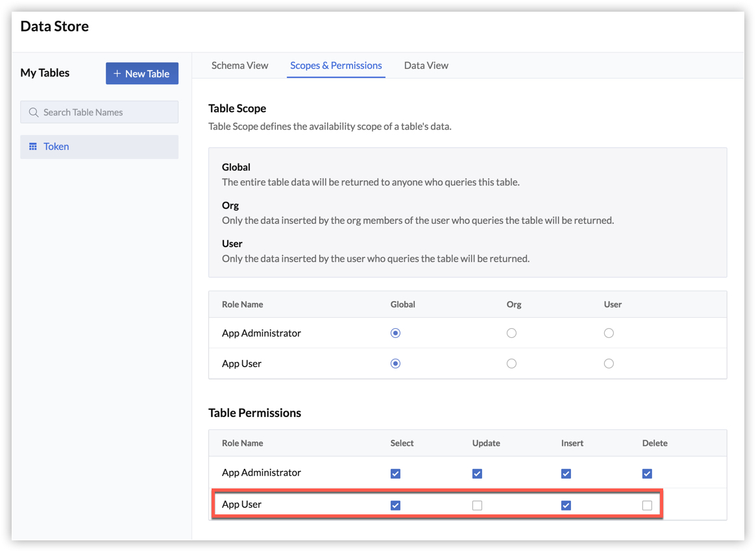Uncheck Insert permission for App User
The width and height of the screenshot is (756, 552).
click(566, 505)
